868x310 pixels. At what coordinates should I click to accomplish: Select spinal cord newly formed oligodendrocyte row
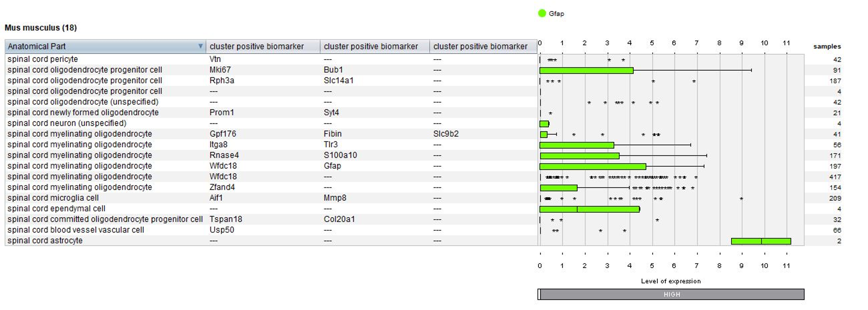click(x=271, y=113)
